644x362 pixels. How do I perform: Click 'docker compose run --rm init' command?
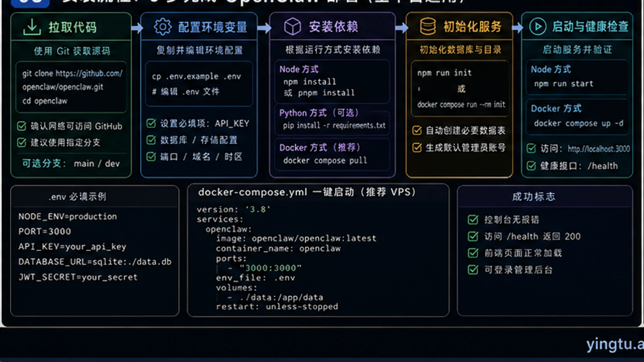point(461,104)
